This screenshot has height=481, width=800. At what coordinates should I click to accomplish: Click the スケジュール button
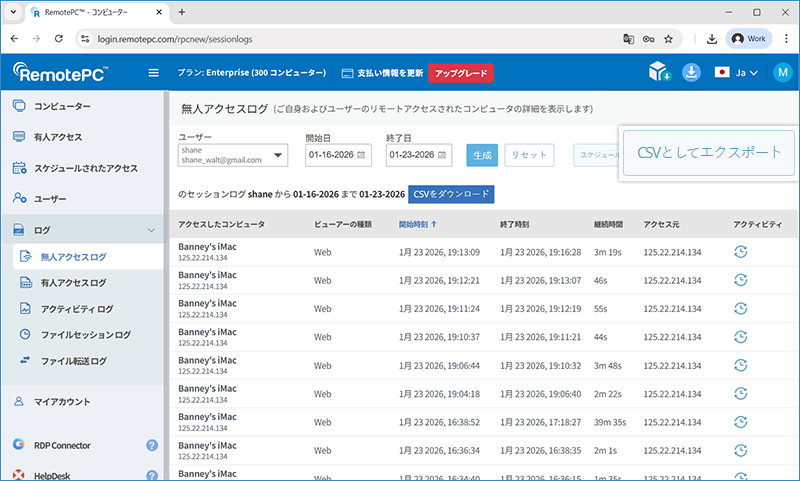(596, 155)
